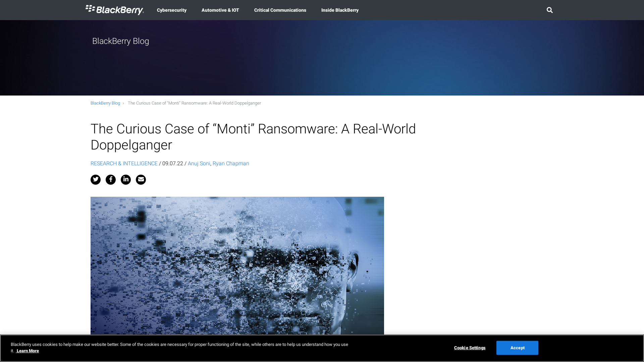Share the article on LinkedIn
The height and width of the screenshot is (362, 644).
click(125, 180)
